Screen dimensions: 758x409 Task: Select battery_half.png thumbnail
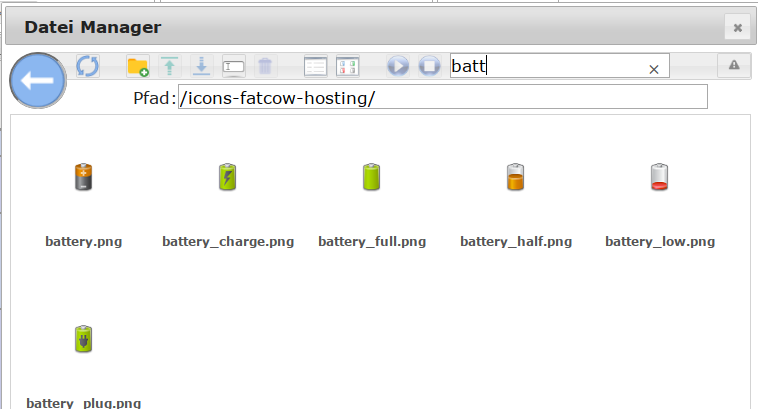516,178
